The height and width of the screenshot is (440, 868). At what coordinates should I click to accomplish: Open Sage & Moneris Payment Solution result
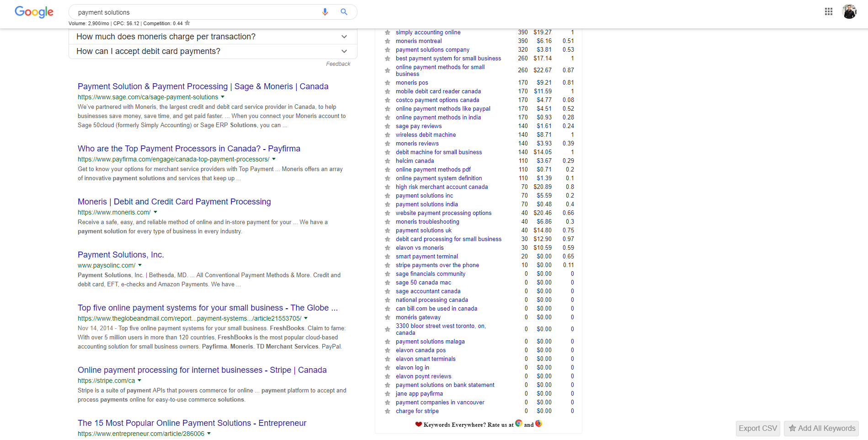pyautogui.click(x=203, y=86)
